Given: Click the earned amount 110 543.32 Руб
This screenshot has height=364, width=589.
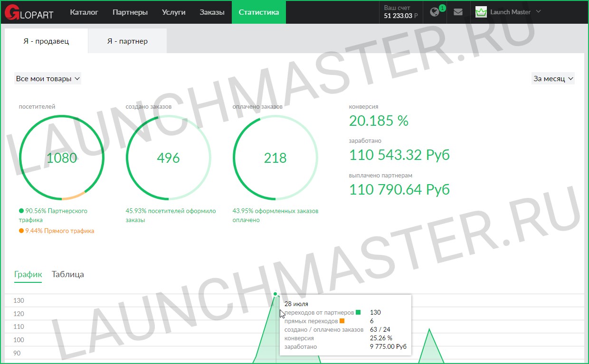Looking at the screenshot, I should pos(399,155).
